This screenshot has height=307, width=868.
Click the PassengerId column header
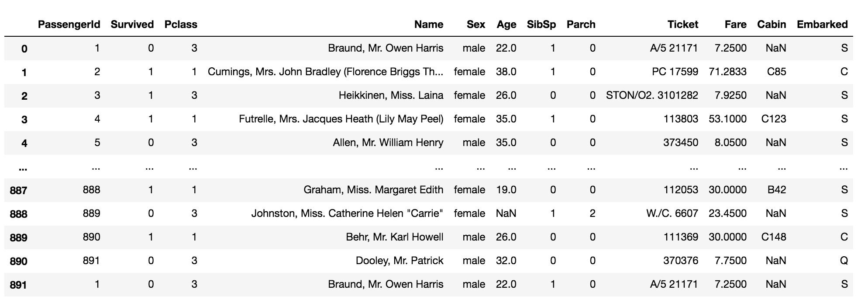pyautogui.click(x=69, y=24)
